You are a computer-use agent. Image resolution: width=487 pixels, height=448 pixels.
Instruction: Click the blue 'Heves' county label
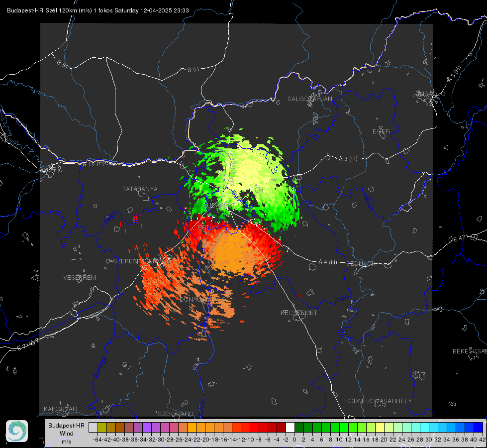coord(369,203)
